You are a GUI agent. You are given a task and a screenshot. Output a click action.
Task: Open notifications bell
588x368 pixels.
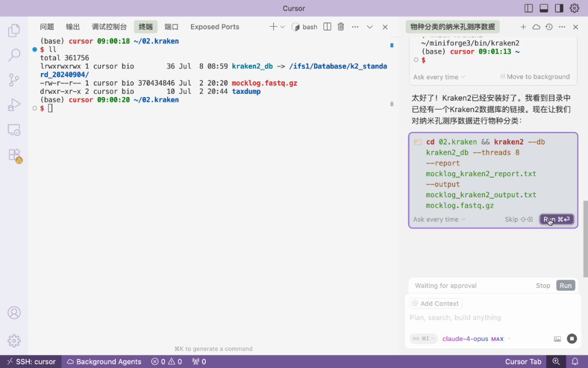tap(574, 361)
